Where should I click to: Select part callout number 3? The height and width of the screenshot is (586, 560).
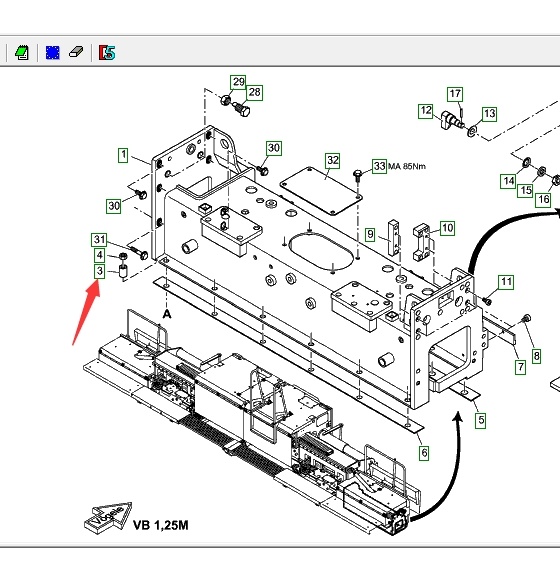99,271
